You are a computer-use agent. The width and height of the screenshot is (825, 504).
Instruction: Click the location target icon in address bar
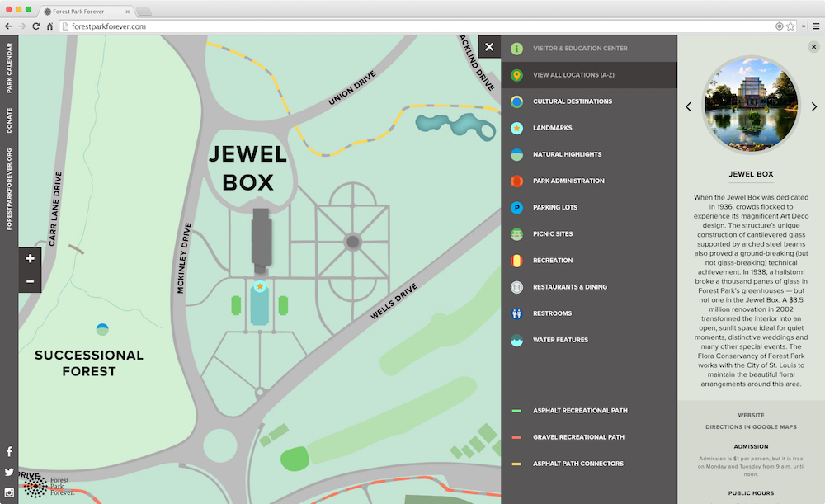click(780, 26)
